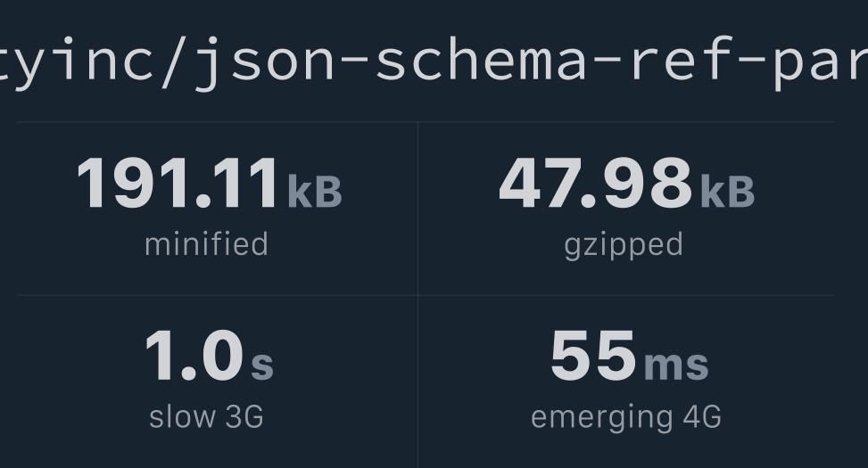Select the 47.98 gzipped size value
The height and width of the screenshot is (468, 868).
pos(596,183)
